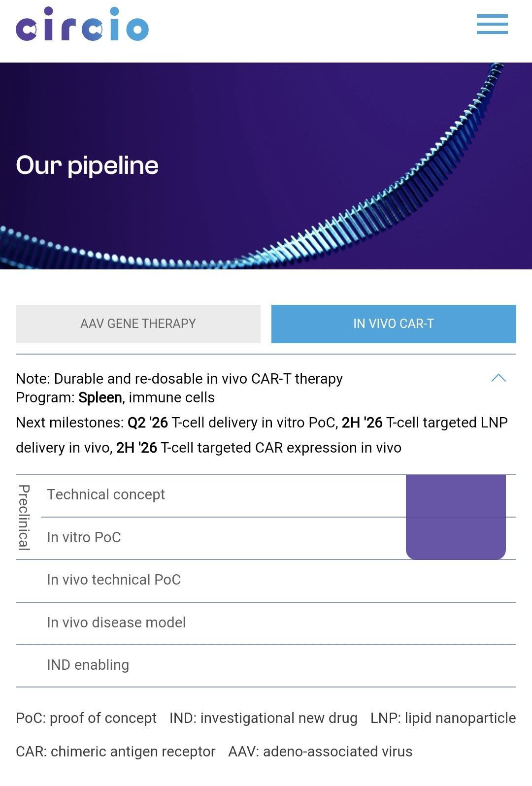This screenshot has width=532, height=786.
Task: Select the In vitro PoC row
Action: 278,538
